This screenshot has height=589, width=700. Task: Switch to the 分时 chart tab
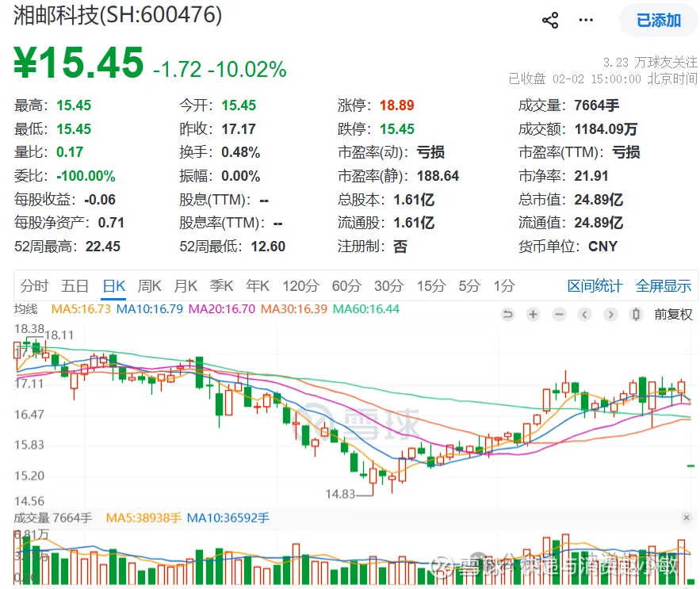(34, 285)
